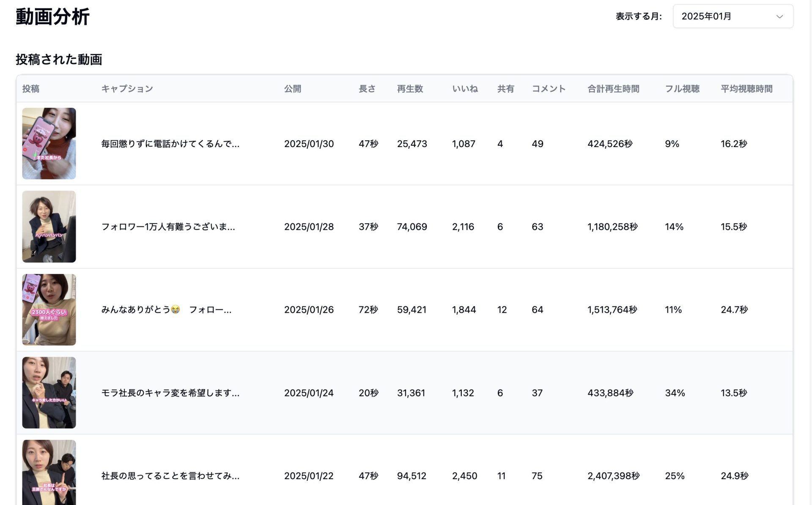Click thumbnail showing 2300人ぐらい text
This screenshot has height=505, width=812.
point(49,310)
